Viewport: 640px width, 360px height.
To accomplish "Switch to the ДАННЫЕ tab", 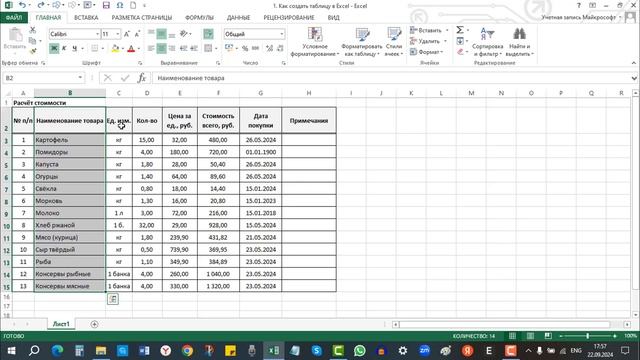I will point(238,18).
